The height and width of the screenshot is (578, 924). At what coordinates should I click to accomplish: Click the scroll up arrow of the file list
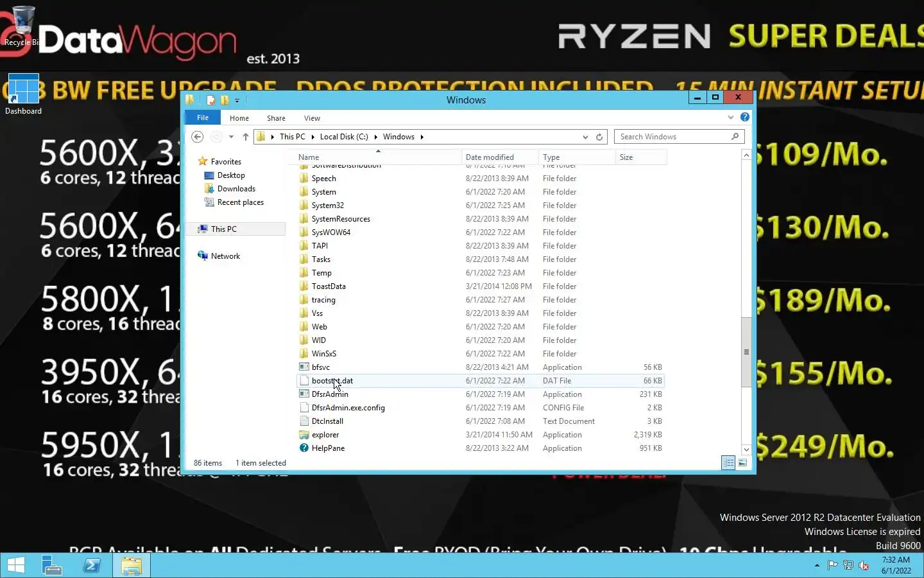point(746,155)
